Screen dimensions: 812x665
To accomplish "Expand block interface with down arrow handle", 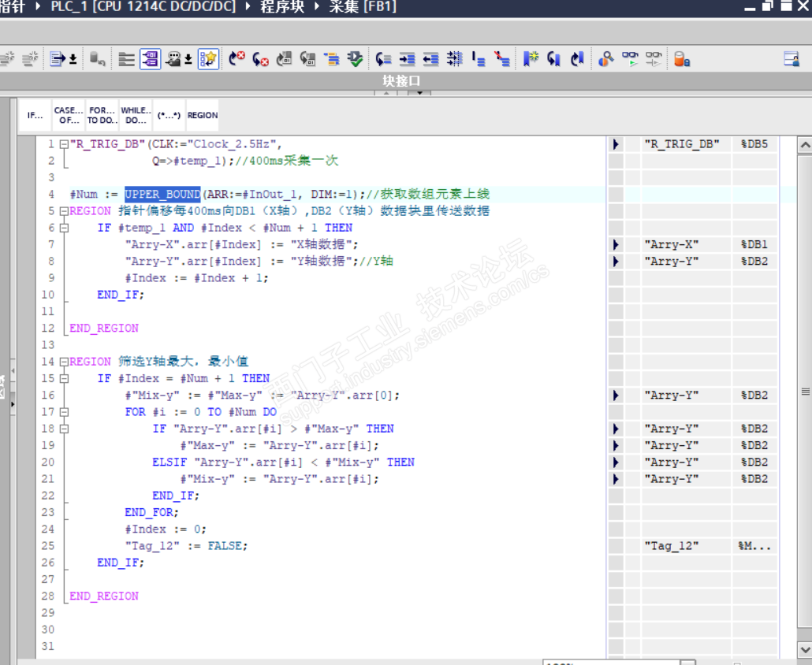I will coord(419,93).
